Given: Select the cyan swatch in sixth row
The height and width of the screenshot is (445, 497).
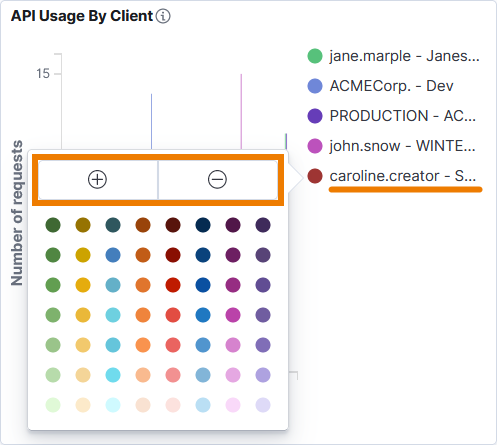Looking at the screenshot, I should click(113, 375).
